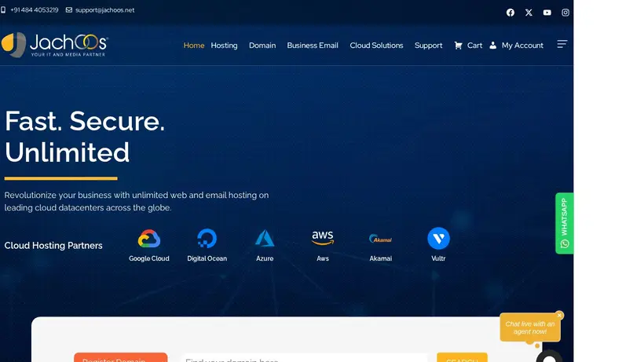Viewport: 644px width, 362px height.
Task: Click the phone icon in top bar
Action: pyautogui.click(x=3, y=10)
